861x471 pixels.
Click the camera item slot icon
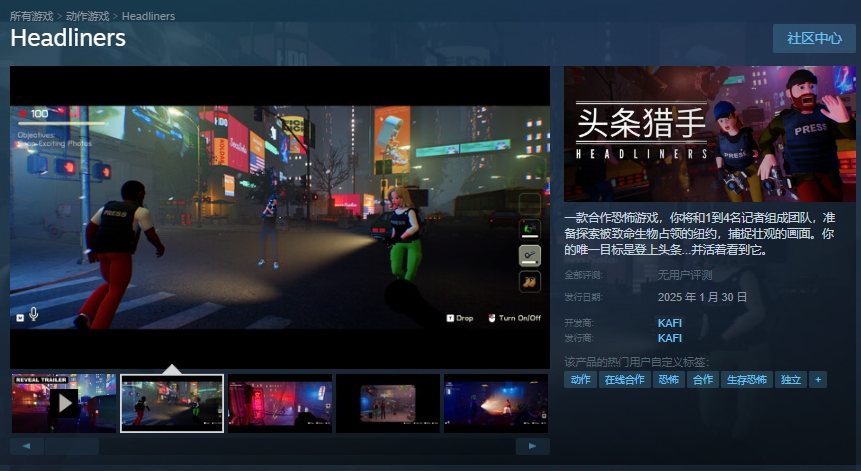(x=529, y=230)
